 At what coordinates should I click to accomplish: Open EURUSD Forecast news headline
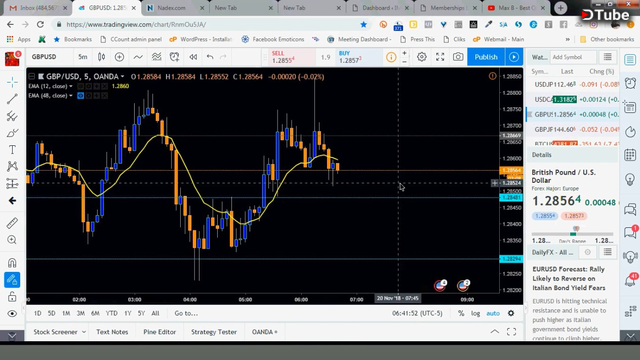pyautogui.click(x=569, y=278)
